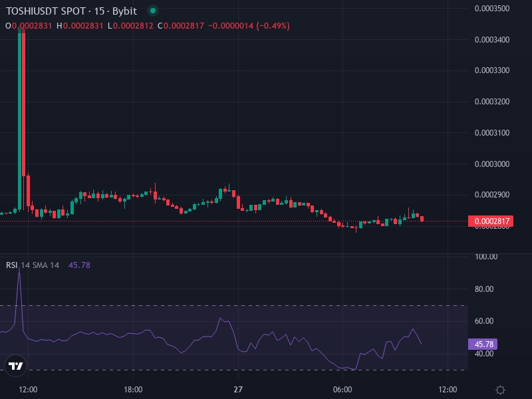This screenshot has width=532, height=399.
Task: Click the red 0.0002817 current price label
Action: click(491, 221)
